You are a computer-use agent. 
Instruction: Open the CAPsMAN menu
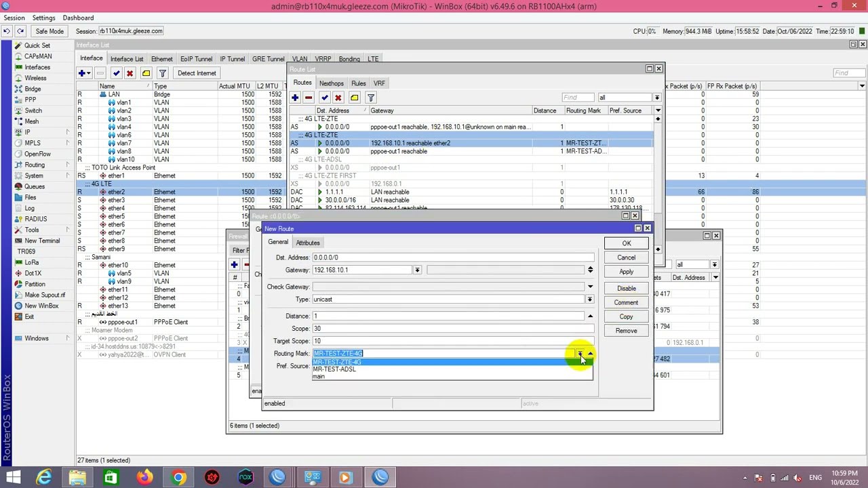click(x=38, y=56)
